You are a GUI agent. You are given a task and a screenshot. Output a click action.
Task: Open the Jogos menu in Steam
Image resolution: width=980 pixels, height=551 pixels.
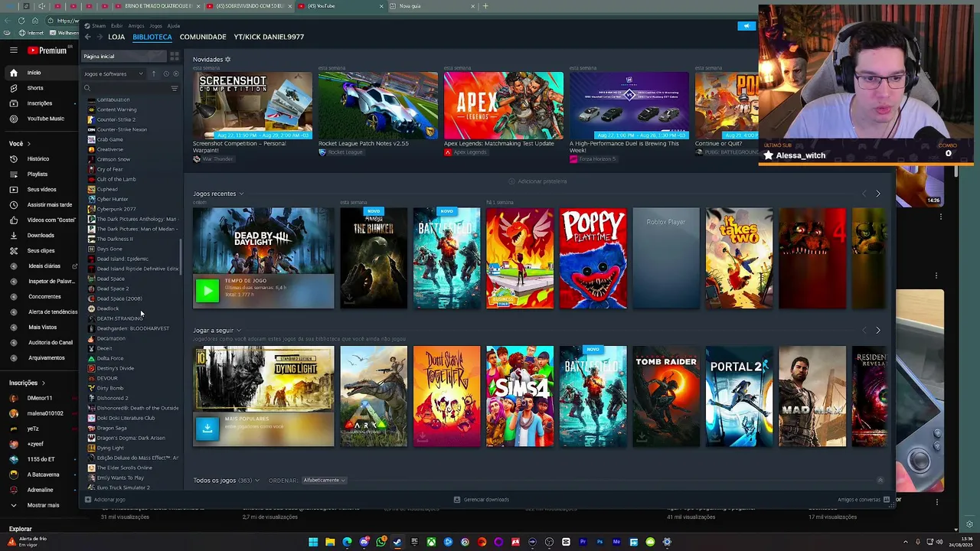pyautogui.click(x=155, y=26)
